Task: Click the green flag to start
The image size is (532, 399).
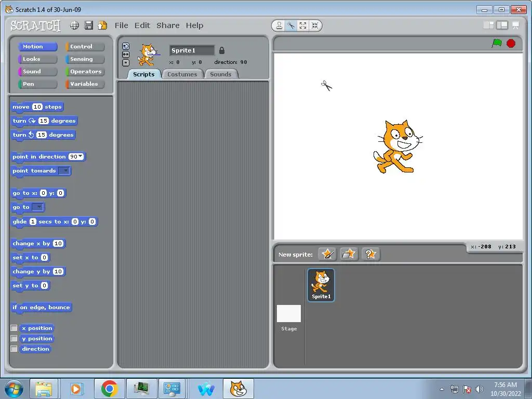Action: 497,44
